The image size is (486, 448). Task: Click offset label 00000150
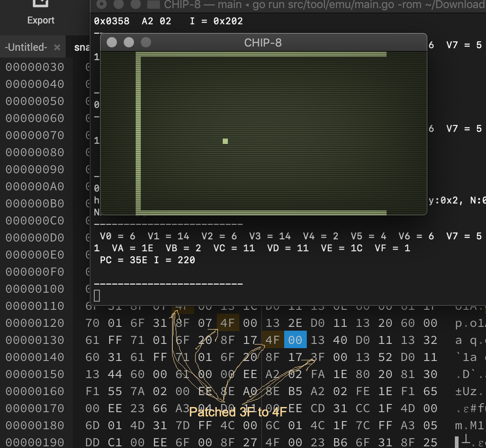35,374
